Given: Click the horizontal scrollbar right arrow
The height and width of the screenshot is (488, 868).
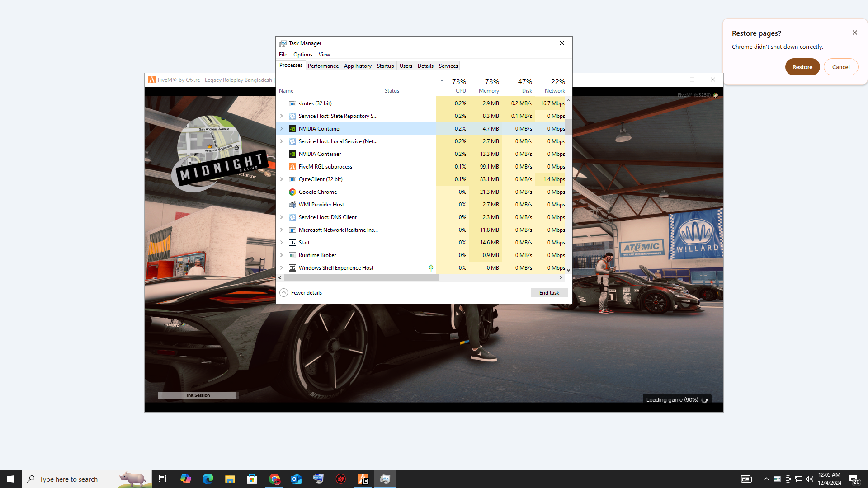Looking at the screenshot, I should [561, 278].
